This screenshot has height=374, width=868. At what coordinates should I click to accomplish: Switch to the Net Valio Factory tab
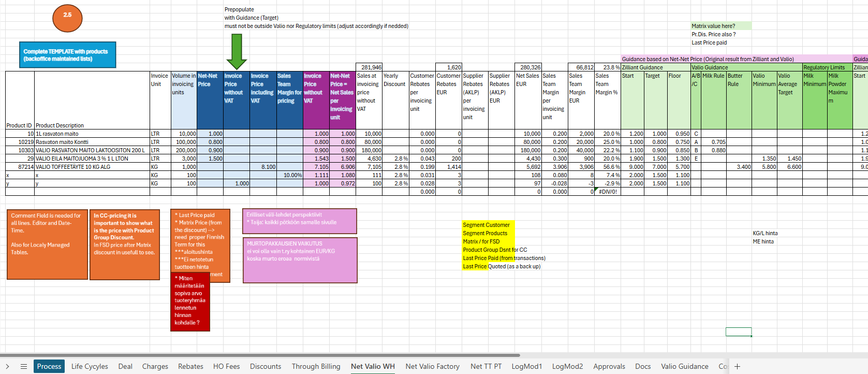pyautogui.click(x=432, y=366)
